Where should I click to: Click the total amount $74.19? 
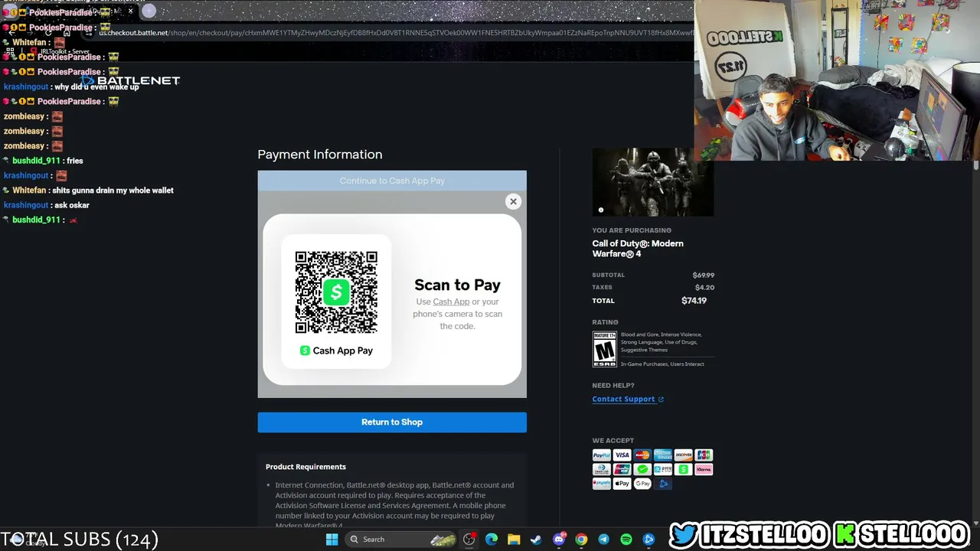click(x=694, y=301)
